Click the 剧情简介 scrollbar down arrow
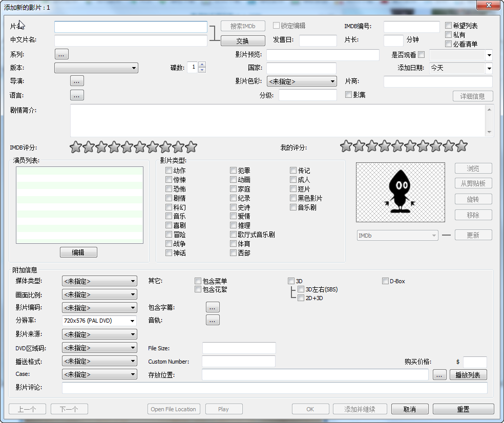This screenshot has width=504, height=423. click(x=489, y=132)
